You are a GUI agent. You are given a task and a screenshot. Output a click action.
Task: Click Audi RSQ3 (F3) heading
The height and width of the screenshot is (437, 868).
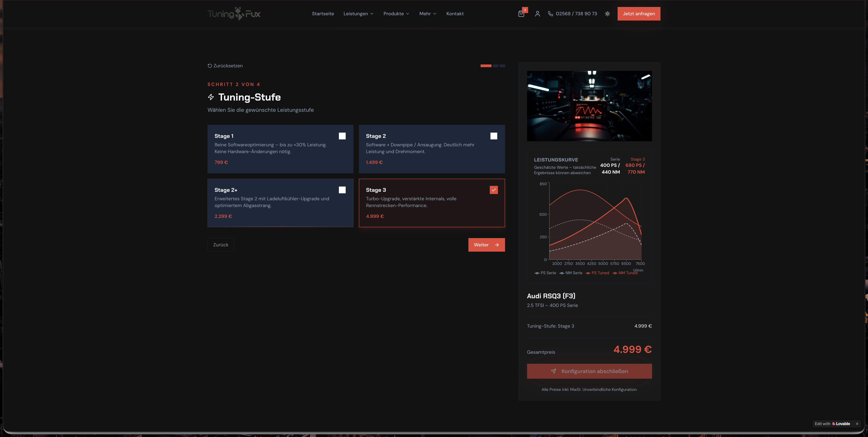(x=551, y=296)
